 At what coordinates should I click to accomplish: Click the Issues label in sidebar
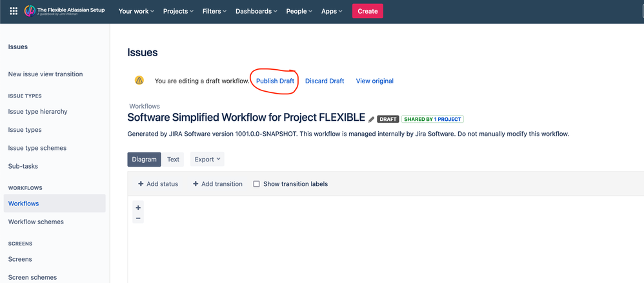tap(18, 47)
